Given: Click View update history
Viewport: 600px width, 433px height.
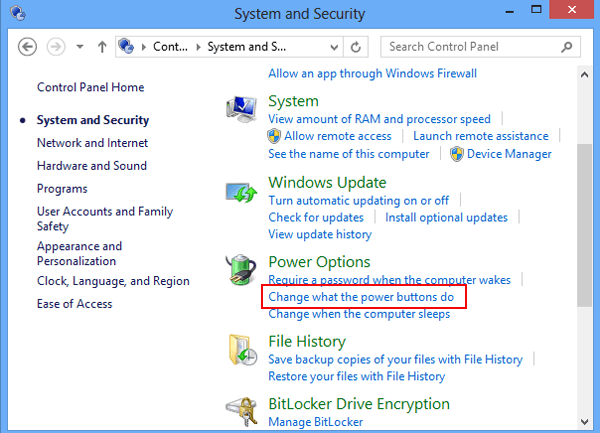Looking at the screenshot, I should [320, 234].
